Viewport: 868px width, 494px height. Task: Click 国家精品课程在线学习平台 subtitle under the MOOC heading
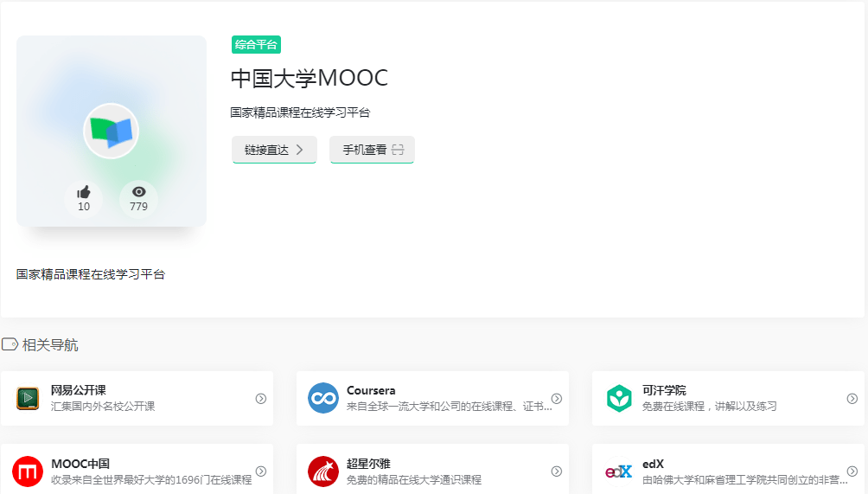(x=300, y=112)
